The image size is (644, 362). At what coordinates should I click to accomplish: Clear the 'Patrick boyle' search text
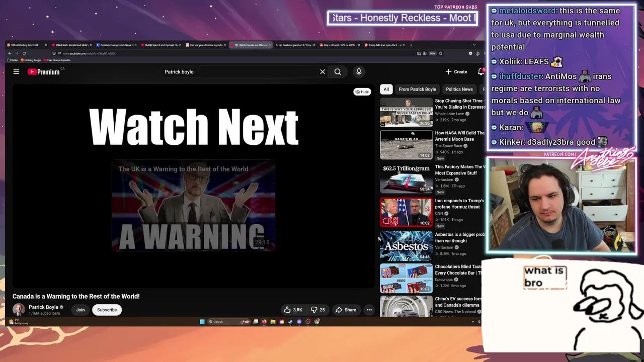[x=323, y=72]
